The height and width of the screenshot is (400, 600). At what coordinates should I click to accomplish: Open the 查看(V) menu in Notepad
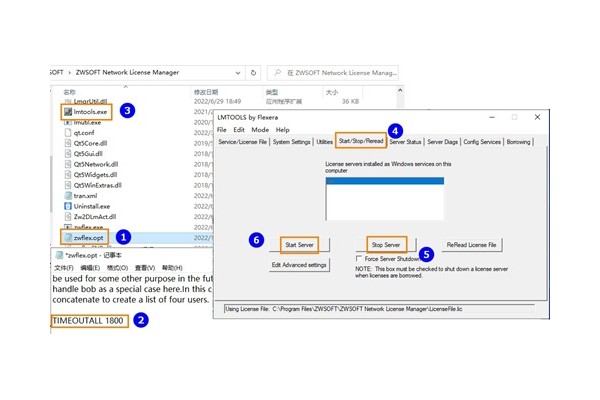(x=145, y=268)
